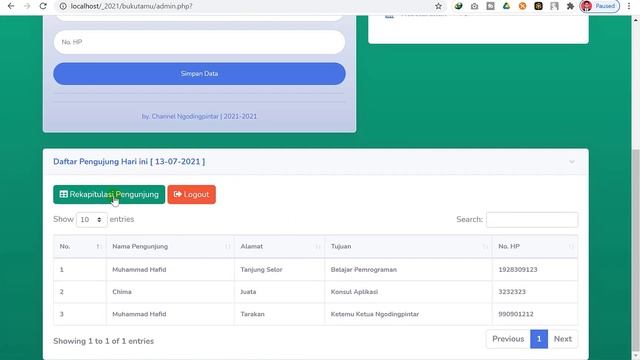640x360 pixels.
Task: Open the camera screenshot extension
Action: click(474, 6)
